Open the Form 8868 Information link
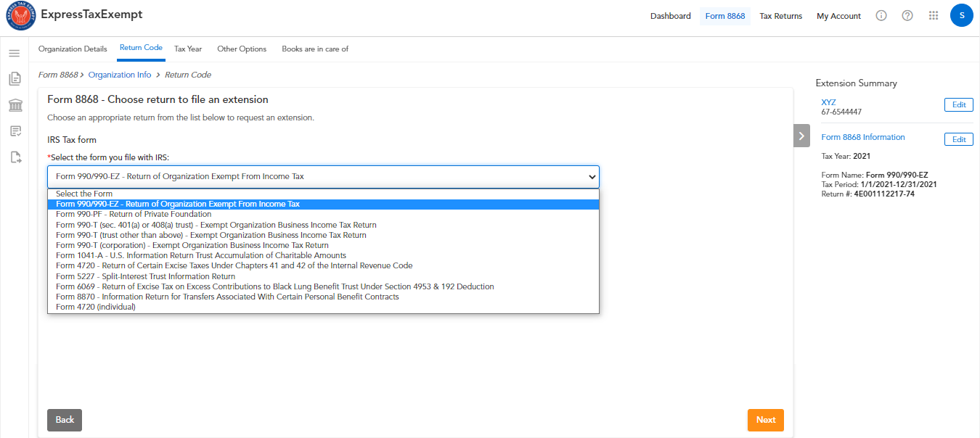 (x=863, y=137)
